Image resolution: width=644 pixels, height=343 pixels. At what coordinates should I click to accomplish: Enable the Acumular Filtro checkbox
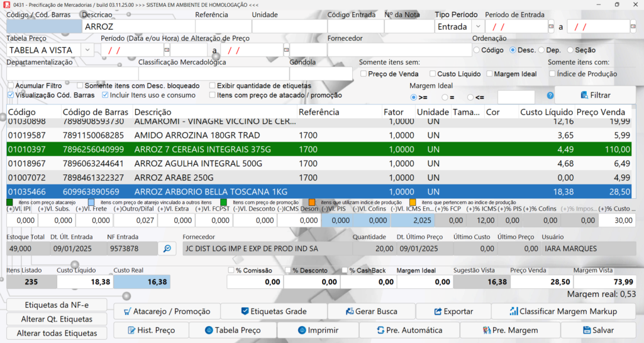click(x=10, y=86)
